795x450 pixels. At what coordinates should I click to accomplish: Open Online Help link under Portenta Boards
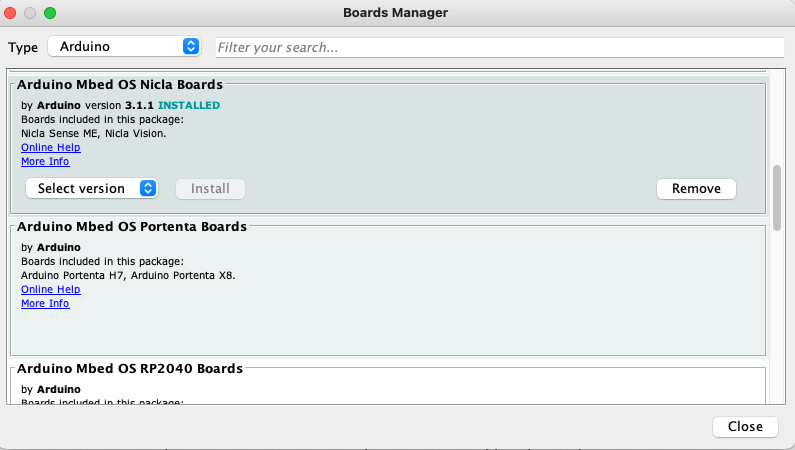tap(51, 289)
